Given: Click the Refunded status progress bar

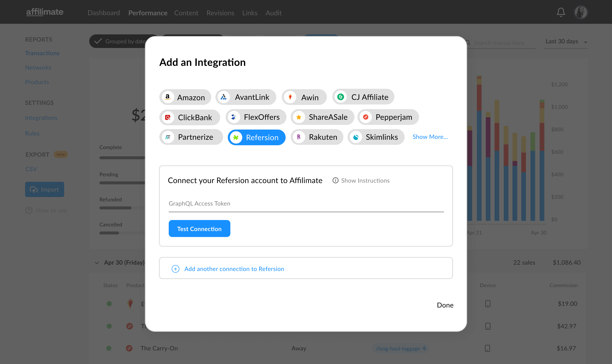Looking at the screenshot, I should (122, 208).
